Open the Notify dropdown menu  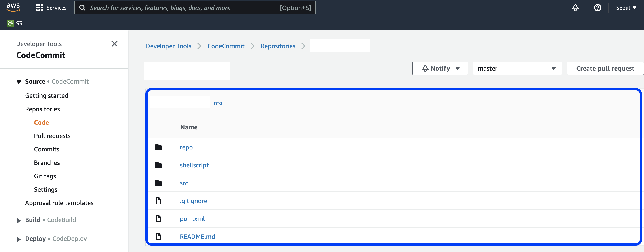440,68
